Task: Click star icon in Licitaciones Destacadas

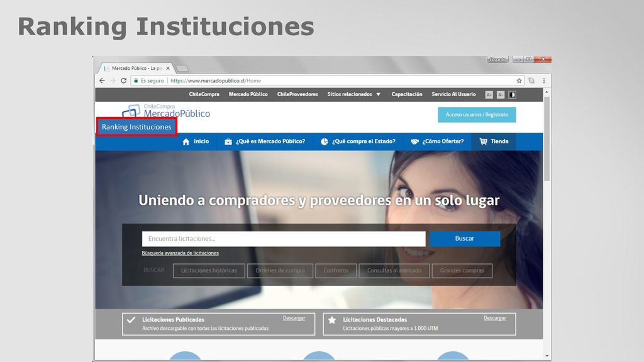Action: (332, 320)
